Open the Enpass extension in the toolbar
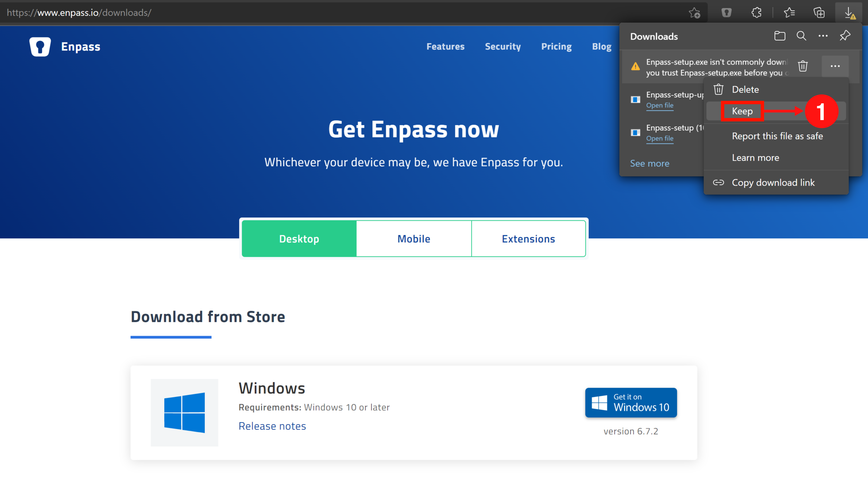 (726, 13)
